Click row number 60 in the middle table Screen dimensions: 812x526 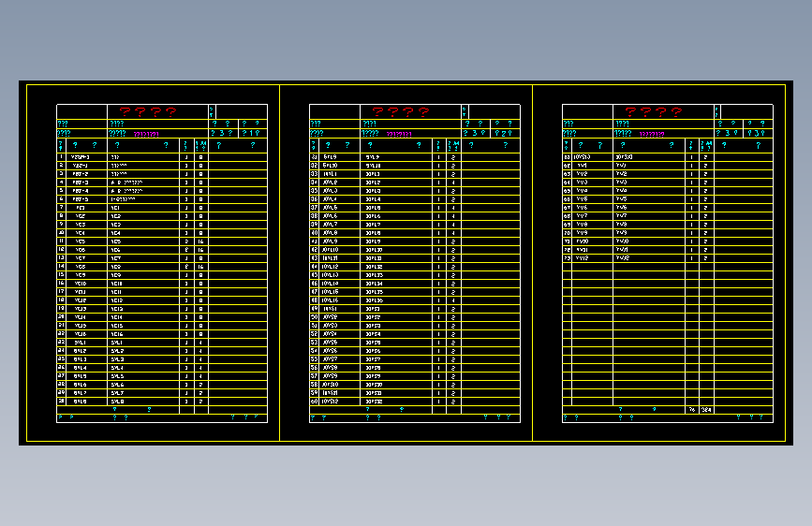pyautogui.click(x=314, y=402)
